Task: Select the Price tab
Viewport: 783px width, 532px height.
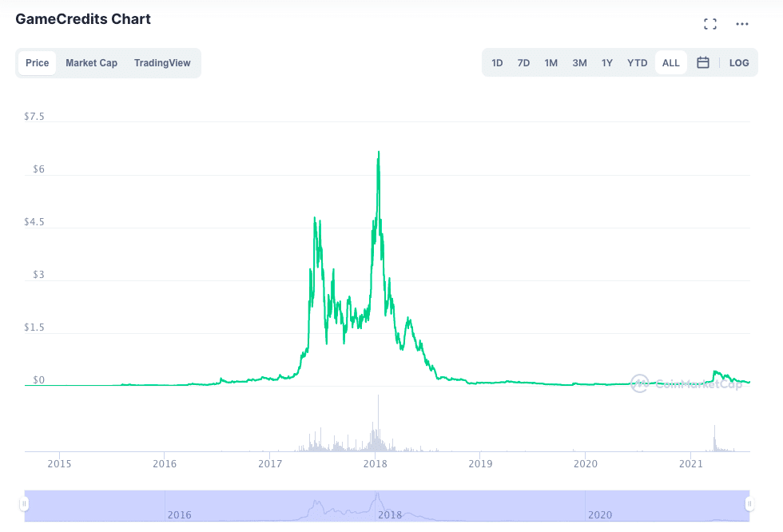Action: pyautogui.click(x=38, y=63)
